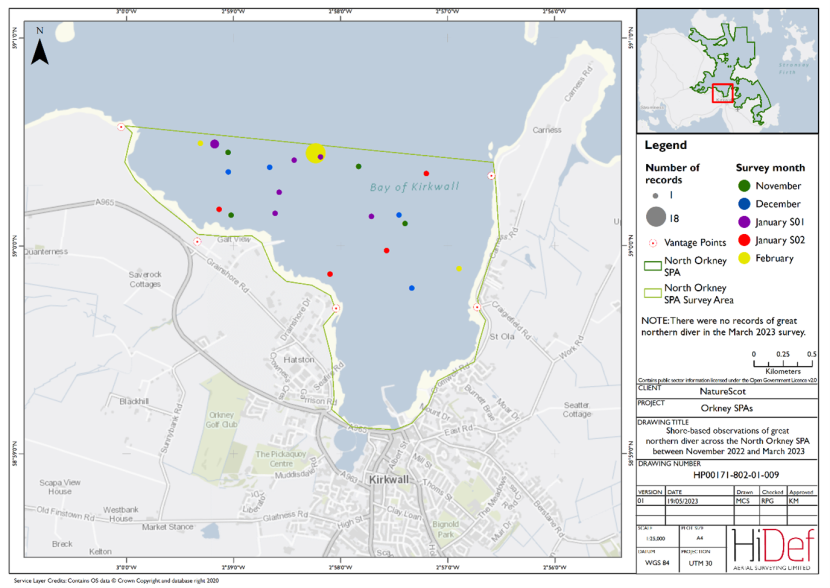Click the January S02 red legend swatch

pos(744,240)
